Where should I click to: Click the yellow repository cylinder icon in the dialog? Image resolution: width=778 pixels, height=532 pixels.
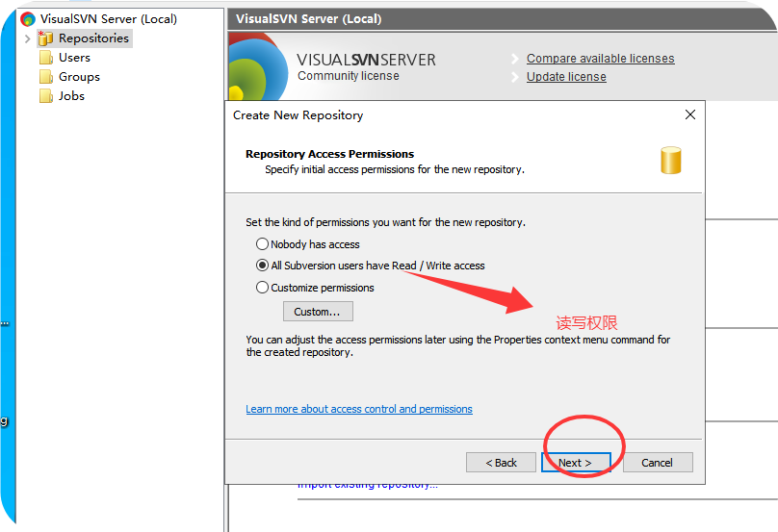tap(671, 160)
